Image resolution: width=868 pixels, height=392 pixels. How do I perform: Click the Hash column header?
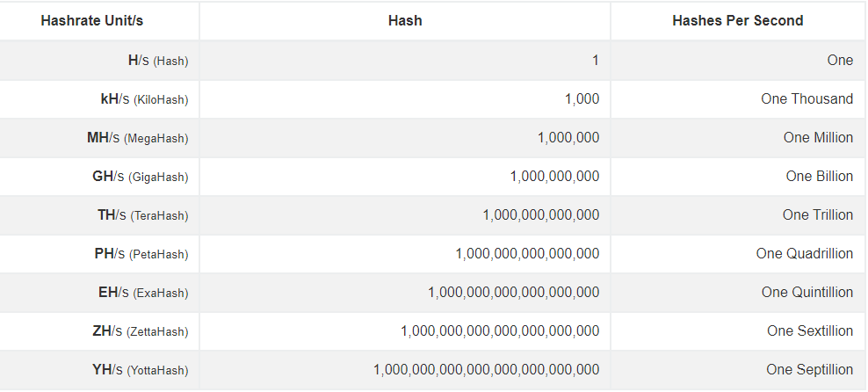pyautogui.click(x=405, y=20)
